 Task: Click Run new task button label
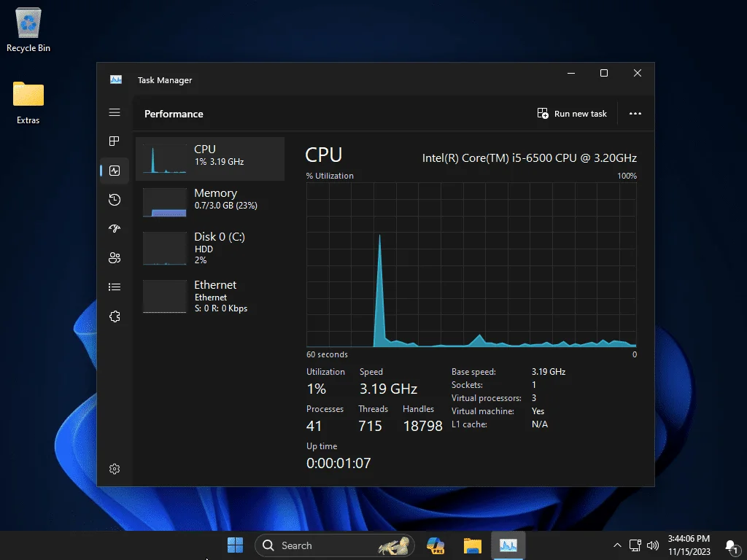[x=580, y=114]
